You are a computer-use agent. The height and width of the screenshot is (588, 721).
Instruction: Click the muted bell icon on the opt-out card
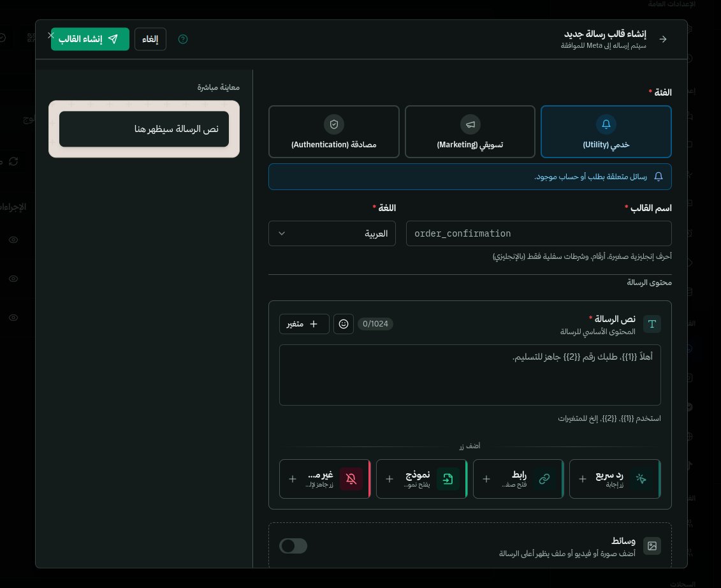(x=351, y=479)
